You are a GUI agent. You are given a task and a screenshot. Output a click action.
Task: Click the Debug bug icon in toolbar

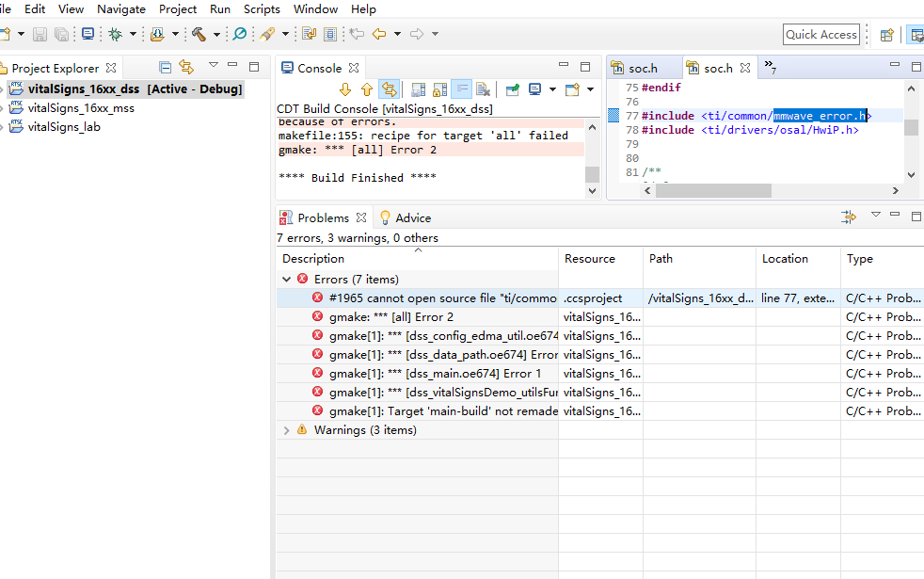point(115,34)
